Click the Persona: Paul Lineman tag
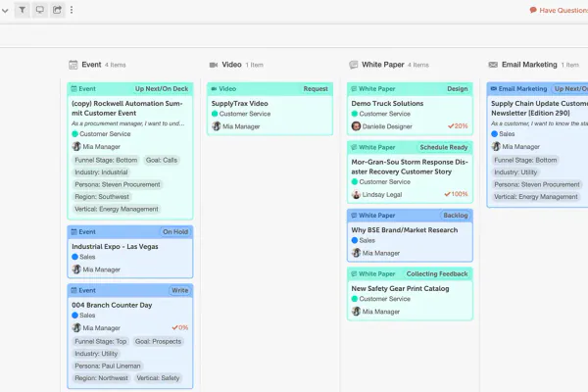The height and width of the screenshot is (392, 588). point(108,366)
